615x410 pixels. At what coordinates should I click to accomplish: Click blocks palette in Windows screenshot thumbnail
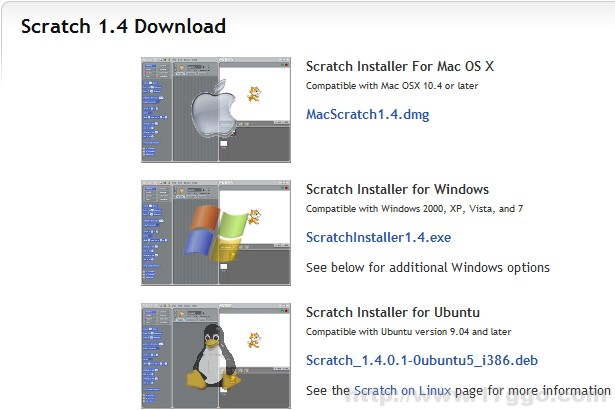(154, 233)
